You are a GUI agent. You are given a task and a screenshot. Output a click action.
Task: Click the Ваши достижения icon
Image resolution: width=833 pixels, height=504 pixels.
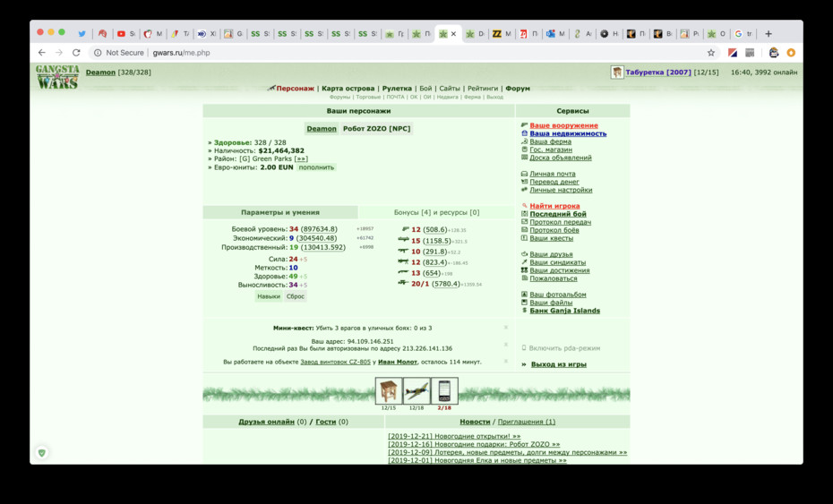pos(524,270)
